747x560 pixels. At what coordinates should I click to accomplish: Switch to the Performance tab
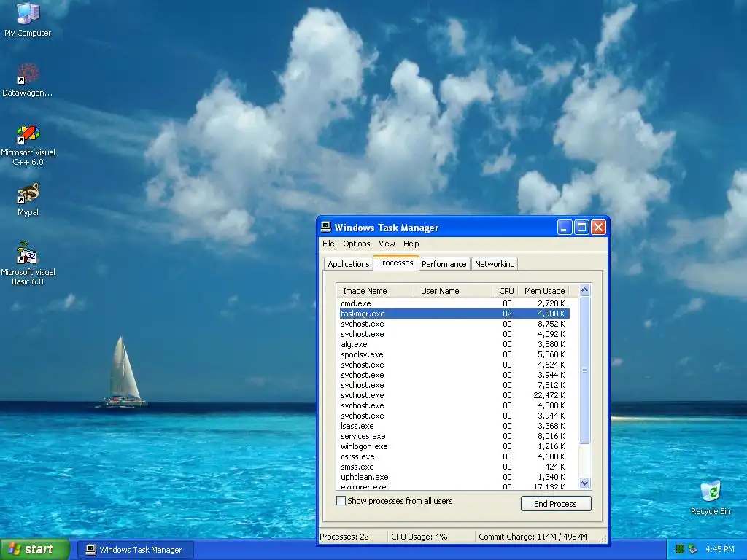[x=444, y=264]
